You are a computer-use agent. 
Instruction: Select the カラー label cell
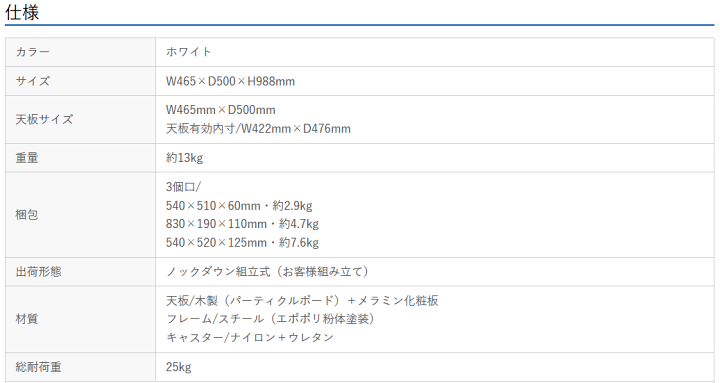click(80, 52)
